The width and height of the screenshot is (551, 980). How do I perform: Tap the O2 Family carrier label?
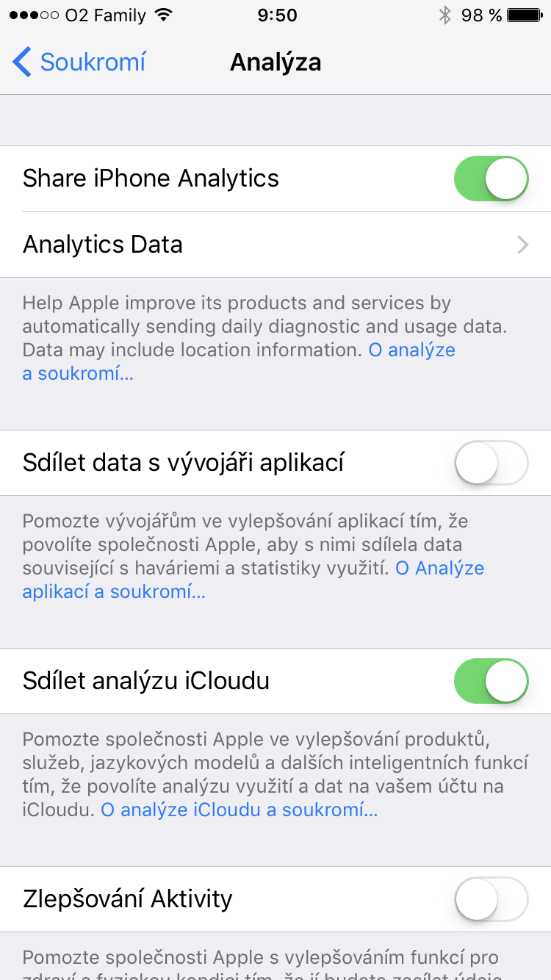105,15
